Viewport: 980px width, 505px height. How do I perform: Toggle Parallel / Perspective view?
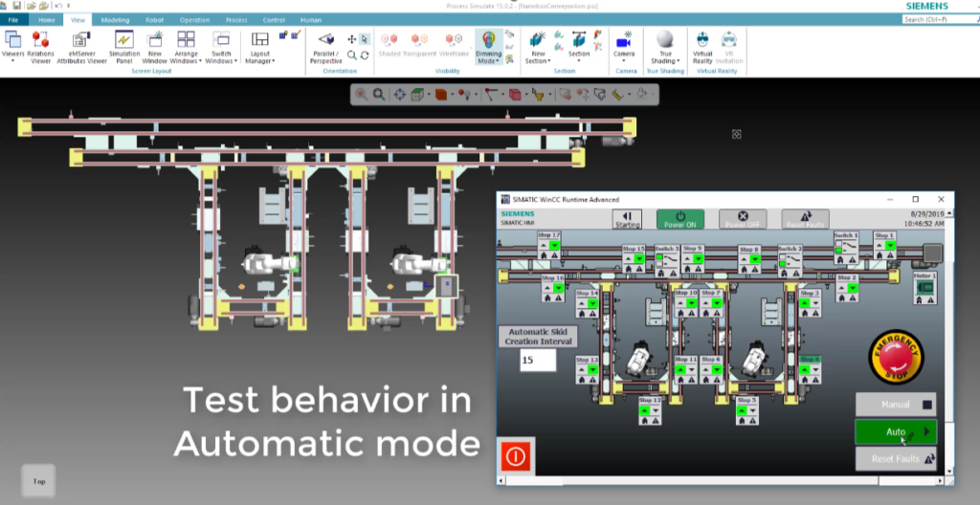325,48
